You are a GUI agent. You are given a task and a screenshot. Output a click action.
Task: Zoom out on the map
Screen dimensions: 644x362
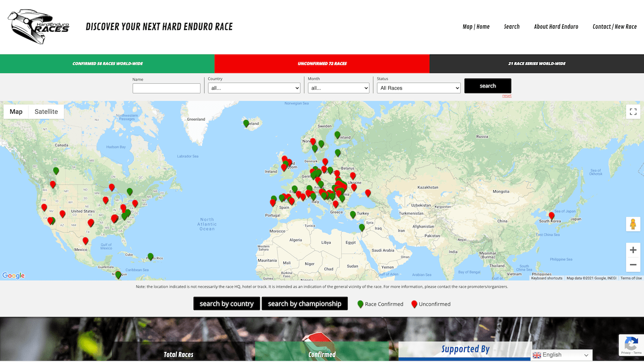click(x=633, y=264)
